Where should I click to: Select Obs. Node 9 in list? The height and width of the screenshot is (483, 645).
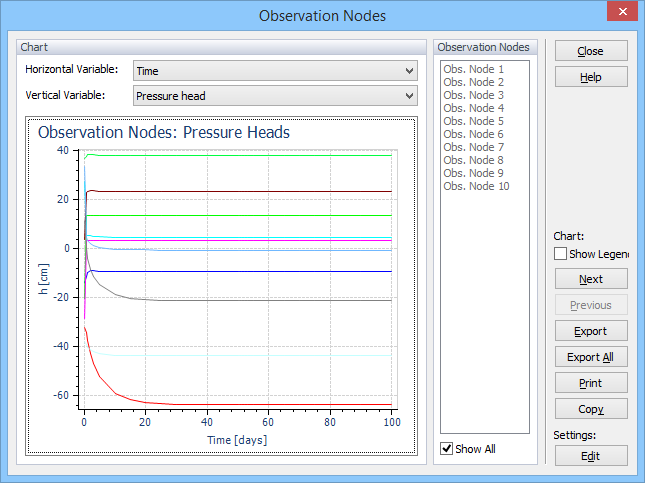point(473,173)
